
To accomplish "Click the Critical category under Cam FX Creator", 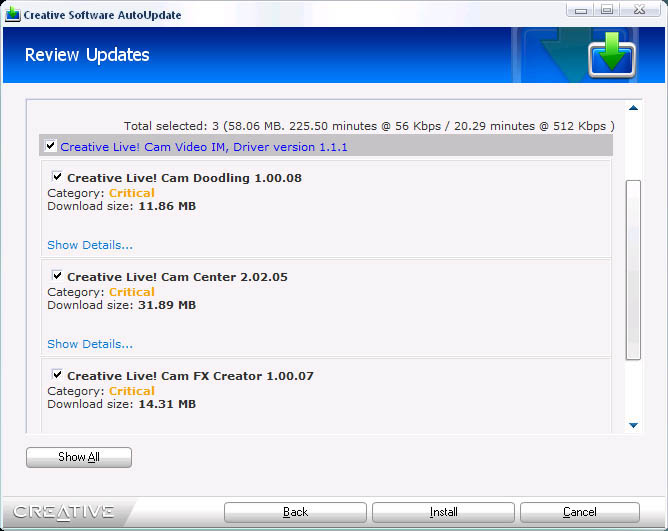I will [x=132, y=391].
